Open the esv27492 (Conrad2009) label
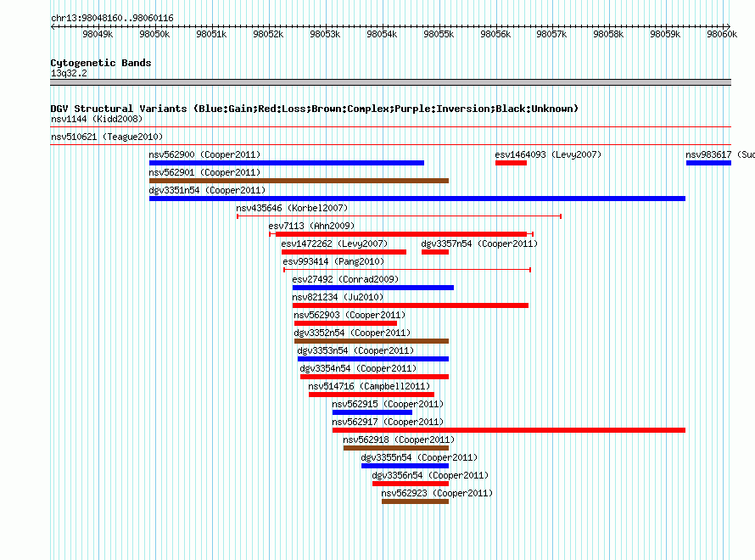Screen dimensions: 755x560 coord(345,279)
